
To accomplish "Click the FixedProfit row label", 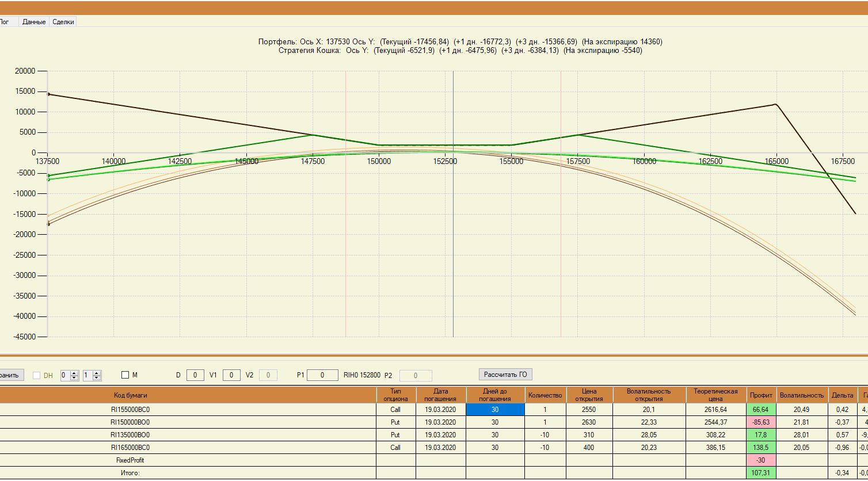I will tap(130, 460).
